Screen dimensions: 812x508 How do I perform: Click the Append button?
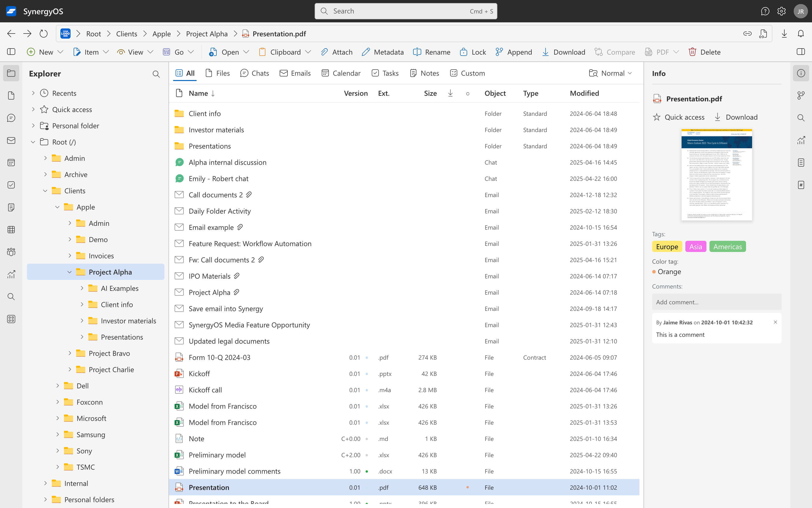tap(514, 52)
